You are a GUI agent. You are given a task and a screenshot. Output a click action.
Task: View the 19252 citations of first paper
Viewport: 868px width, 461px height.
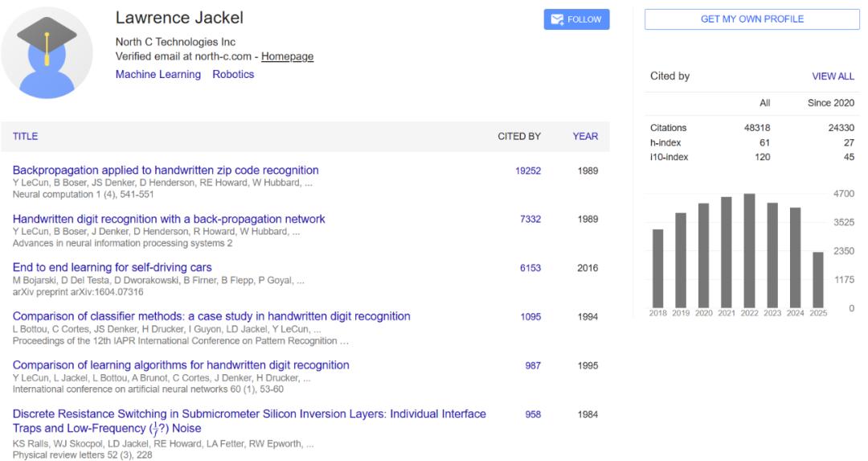click(x=527, y=171)
